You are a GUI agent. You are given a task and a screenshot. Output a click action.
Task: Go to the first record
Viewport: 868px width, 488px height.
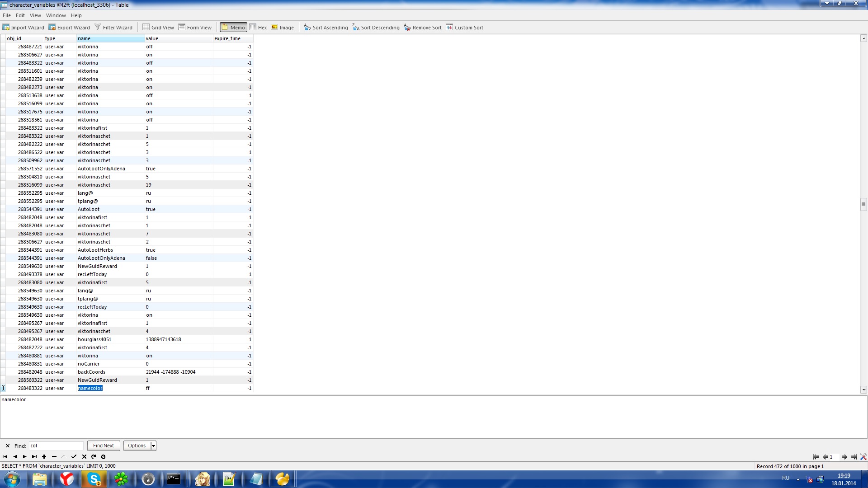[5, 457]
